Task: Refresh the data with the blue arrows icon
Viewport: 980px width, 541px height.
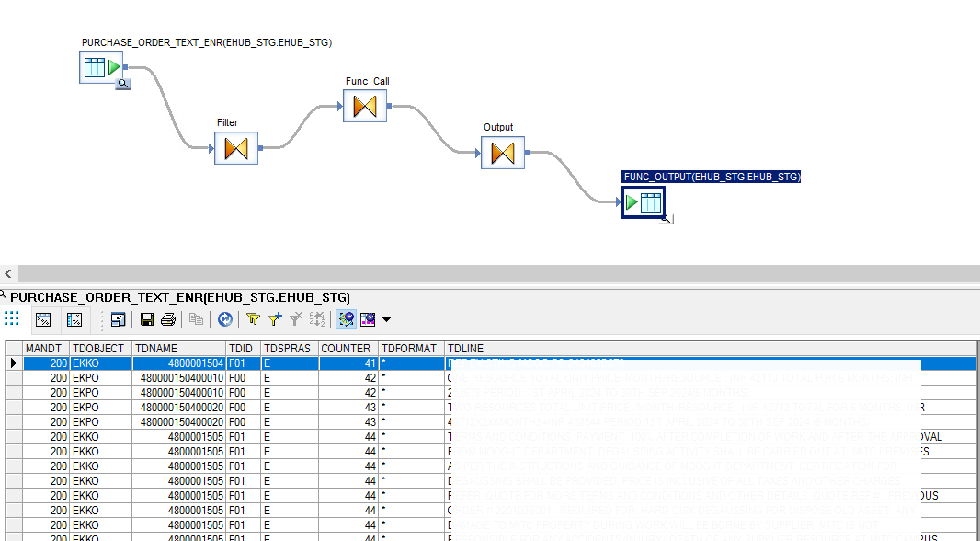Action: pos(225,319)
